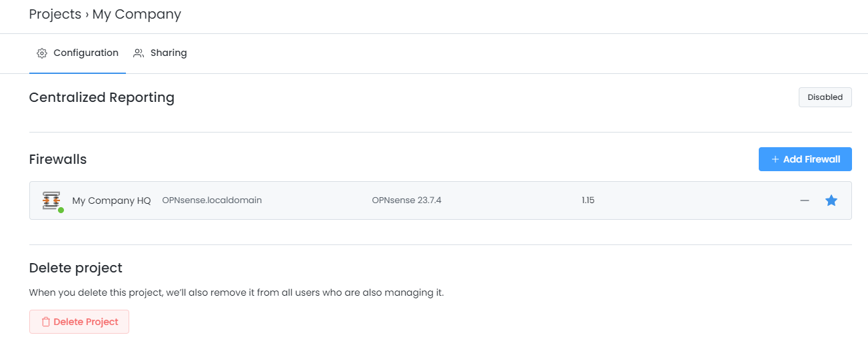Image resolution: width=868 pixels, height=355 pixels.
Task: Switch to the Sharing tab
Action: [160, 53]
